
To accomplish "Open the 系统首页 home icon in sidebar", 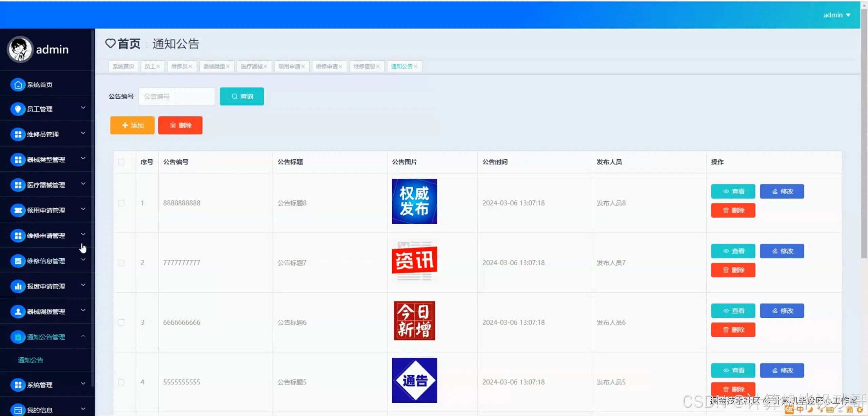I will pyautogui.click(x=18, y=84).
